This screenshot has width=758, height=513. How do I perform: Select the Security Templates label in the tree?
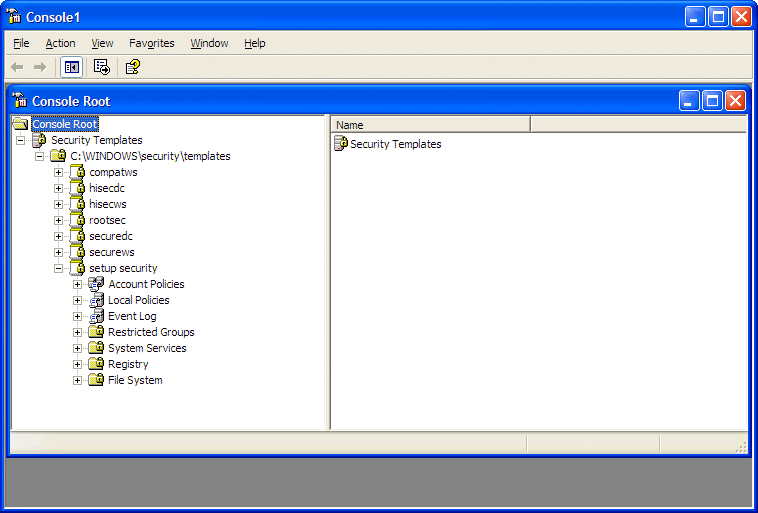(97, 140)
